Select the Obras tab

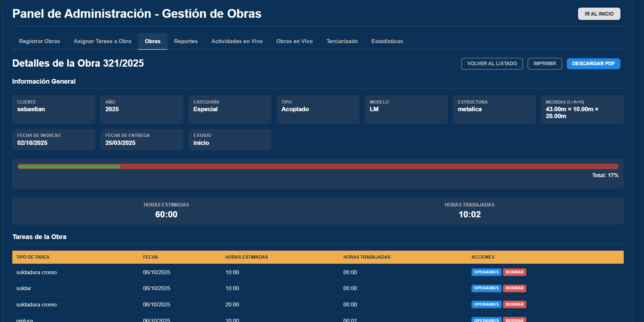153,41
